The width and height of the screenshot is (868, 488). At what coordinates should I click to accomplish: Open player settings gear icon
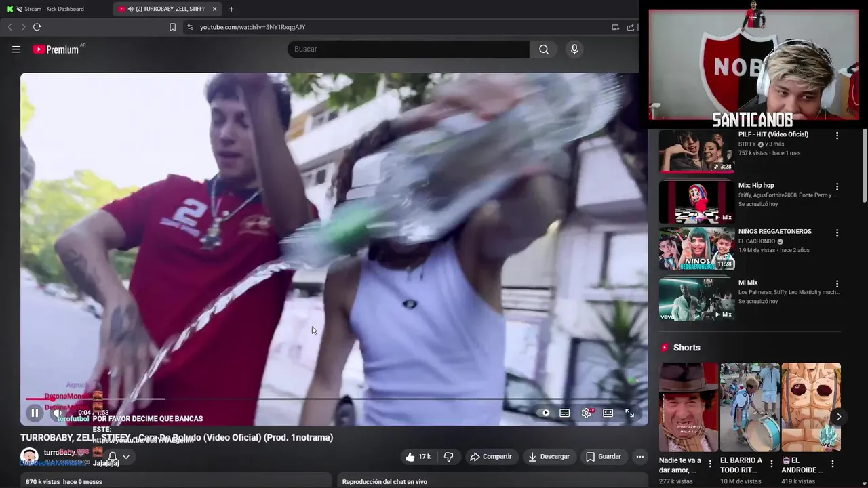587,413
